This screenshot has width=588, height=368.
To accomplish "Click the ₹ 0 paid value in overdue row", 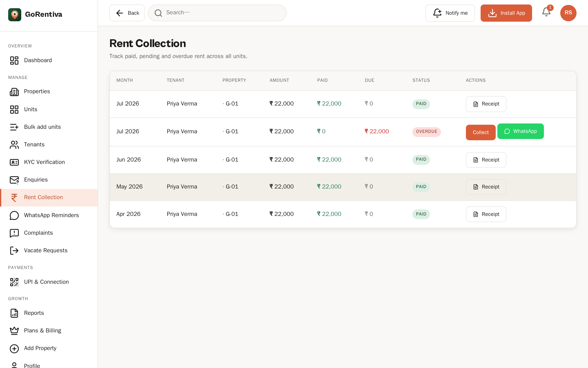I will point(321,131).
